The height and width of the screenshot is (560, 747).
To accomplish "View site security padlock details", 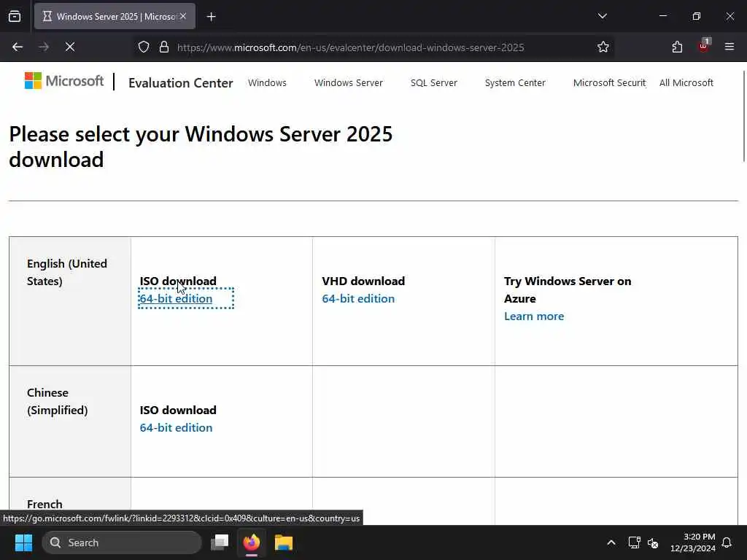I will (164, 47).
